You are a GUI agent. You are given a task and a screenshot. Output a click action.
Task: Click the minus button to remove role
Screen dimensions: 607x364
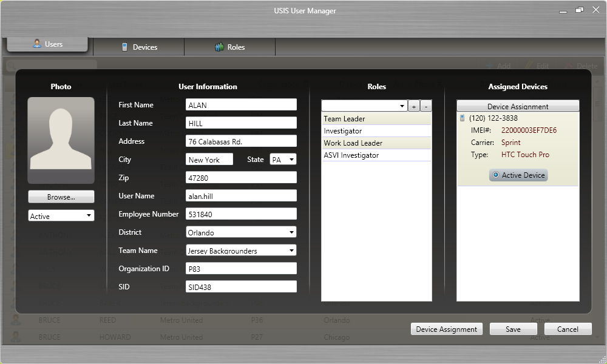tap(426, 106)
